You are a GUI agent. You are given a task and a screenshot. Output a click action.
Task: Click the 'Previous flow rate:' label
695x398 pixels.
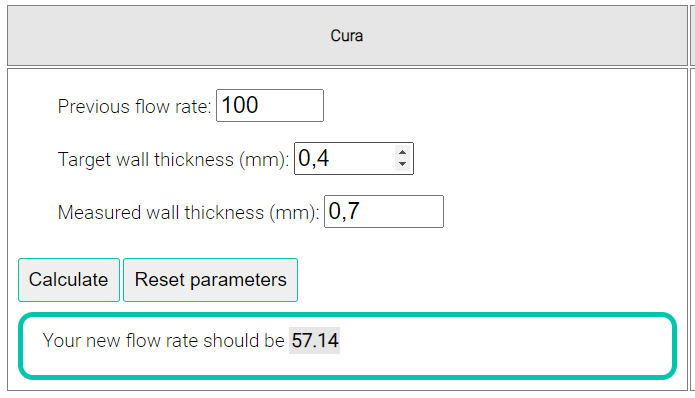(134, 106)
